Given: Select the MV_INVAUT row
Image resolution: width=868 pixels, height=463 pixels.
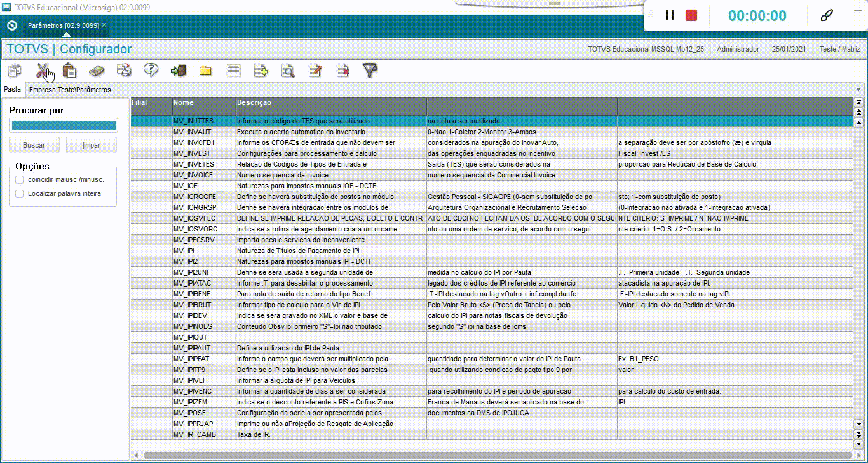Looking at the screenshot, I should pyautogui.click(x=491, y=132).
